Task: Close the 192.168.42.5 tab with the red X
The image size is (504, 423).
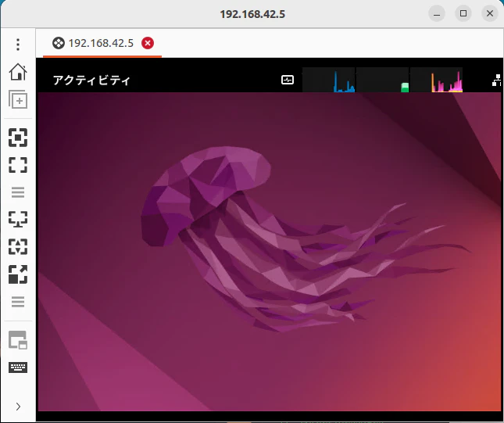Action: (148, 43)
